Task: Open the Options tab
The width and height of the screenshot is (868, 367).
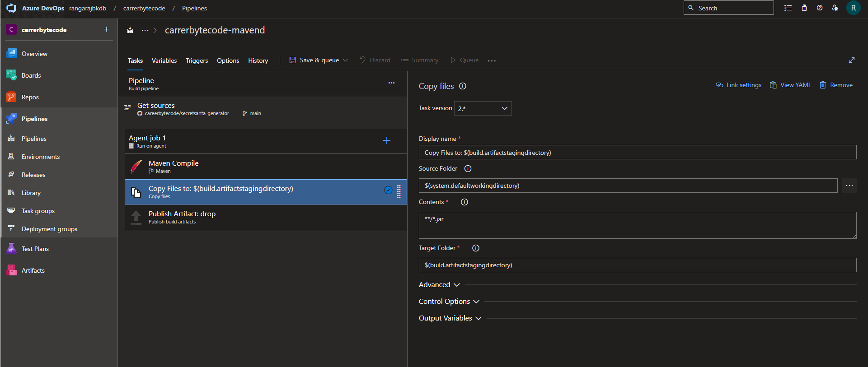Action: [x=228, y=60]
